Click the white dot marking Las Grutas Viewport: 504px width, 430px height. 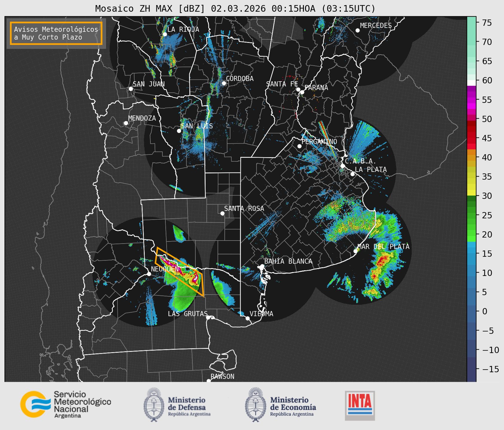click(208, 317)
